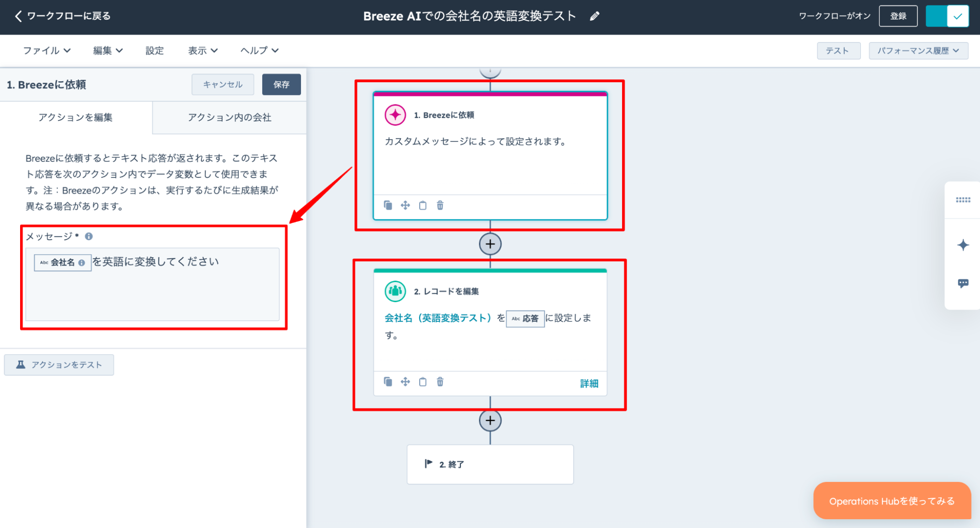Open the minimap grid icon on right sidebar

(963, 200)
